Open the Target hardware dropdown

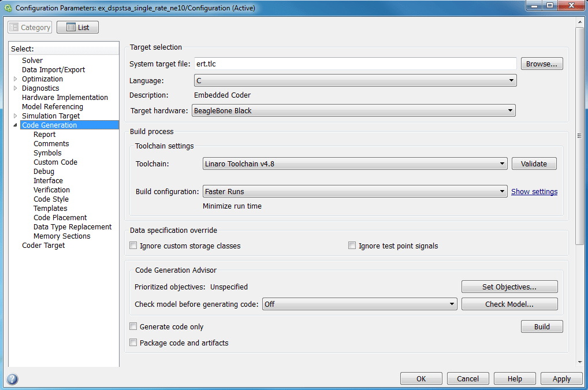pyautogui.click(x=353, y=110)
